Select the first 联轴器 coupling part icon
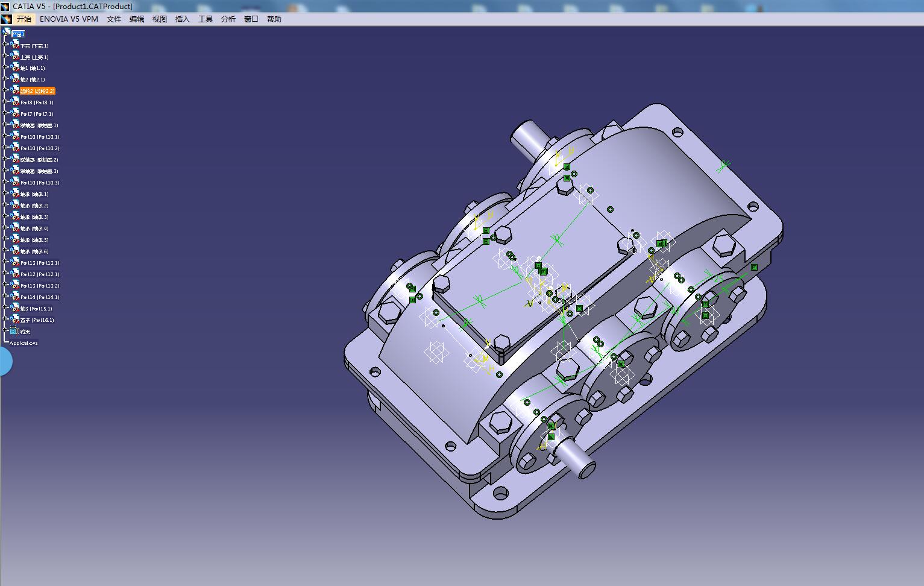The height and width of the screenshot is (586, 924). pos(15,125)
